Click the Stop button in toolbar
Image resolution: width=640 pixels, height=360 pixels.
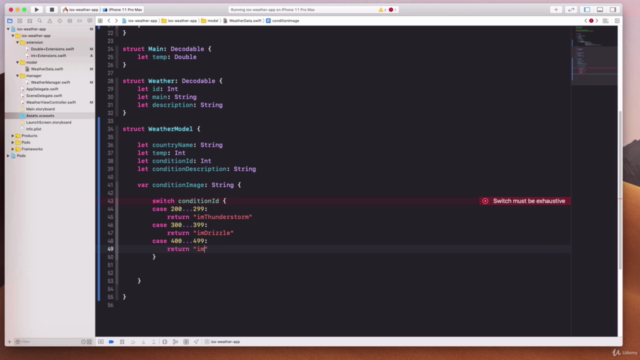[51, 9]
